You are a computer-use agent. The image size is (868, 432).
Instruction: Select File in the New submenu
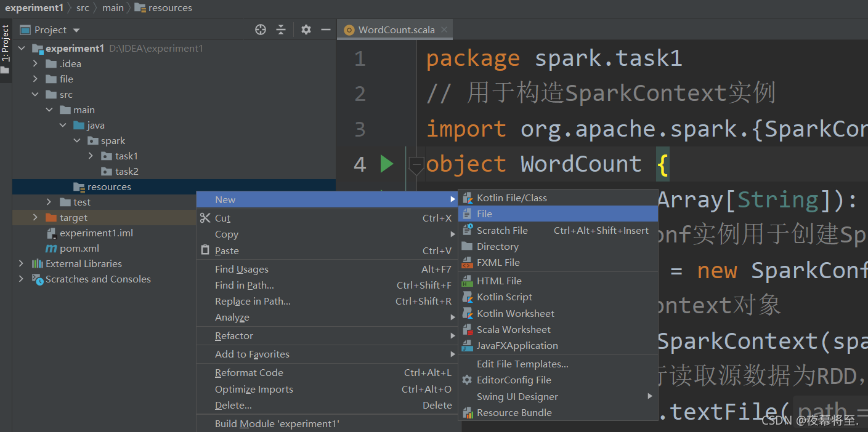tap(558, 214)
